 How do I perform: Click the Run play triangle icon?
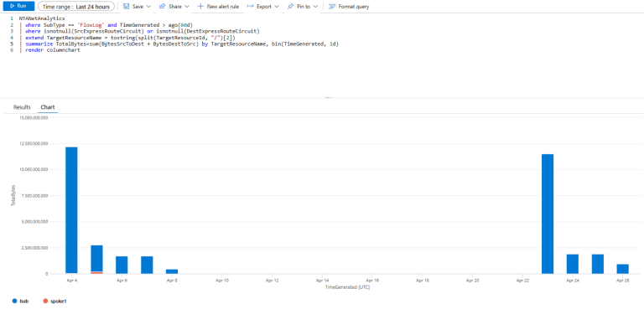(12, 6)
